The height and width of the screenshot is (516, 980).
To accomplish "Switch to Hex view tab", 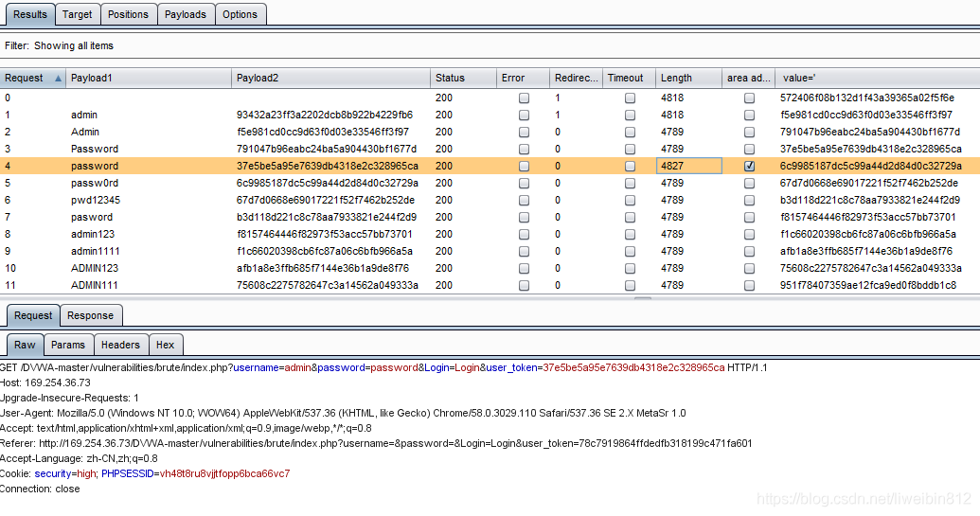I will click(x=165, y=345).
